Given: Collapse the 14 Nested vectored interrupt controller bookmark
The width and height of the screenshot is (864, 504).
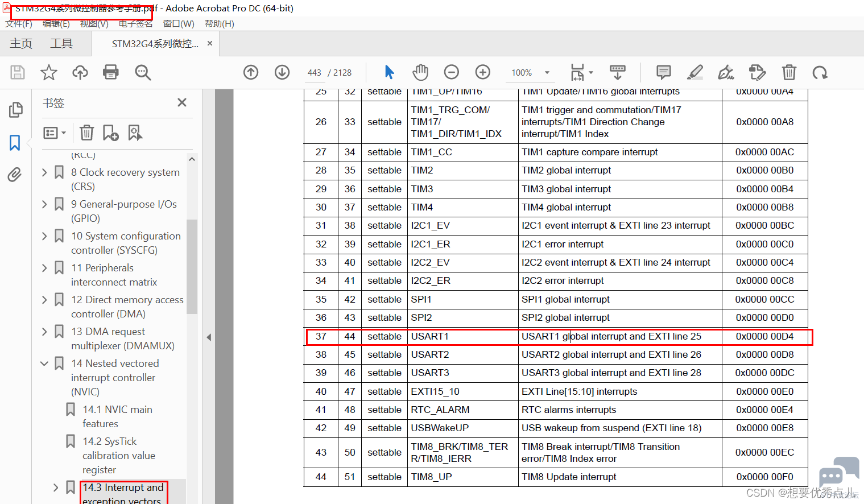Looking at the screenshot, I should [44, 363].
